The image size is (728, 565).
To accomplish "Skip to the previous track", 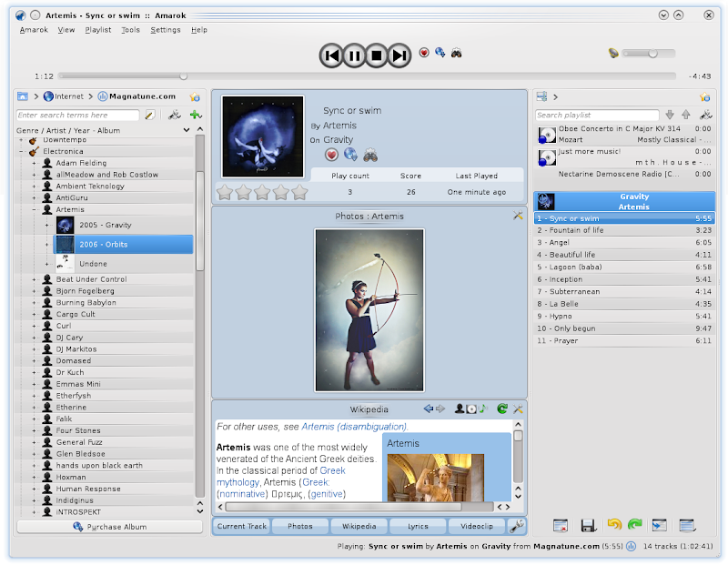I will [331, 55].
